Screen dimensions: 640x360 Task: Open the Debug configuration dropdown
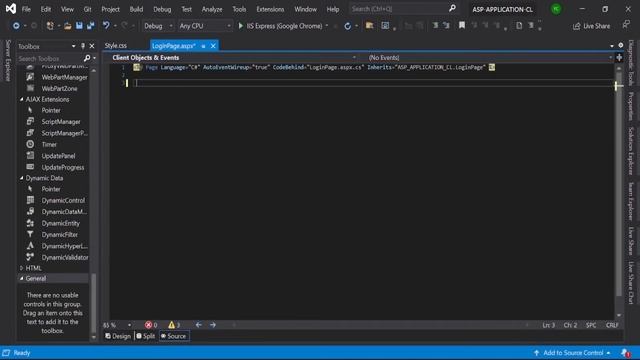point(158,26)
